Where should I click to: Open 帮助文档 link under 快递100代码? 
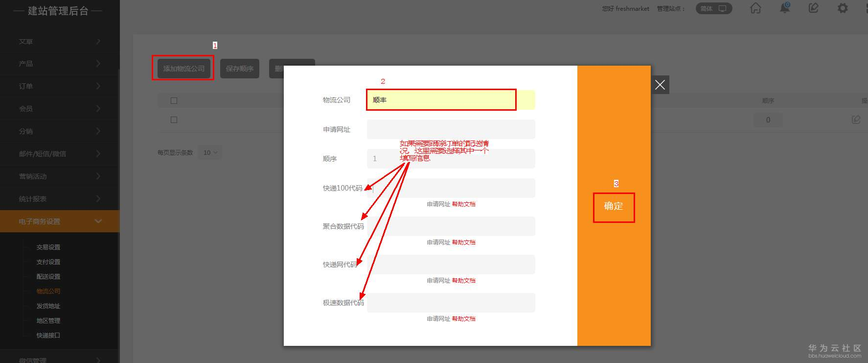coord(464,204)
